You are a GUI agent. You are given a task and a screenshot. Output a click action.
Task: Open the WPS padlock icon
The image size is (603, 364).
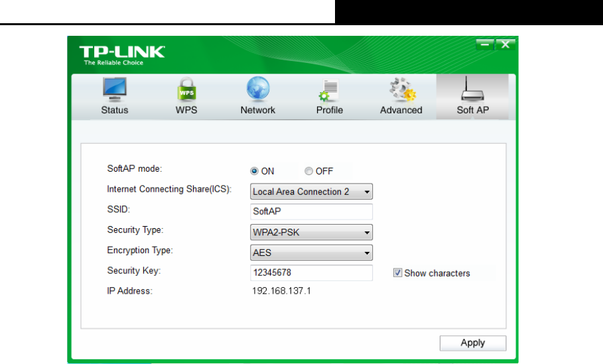pyautogui.click(x=186, y=89)
